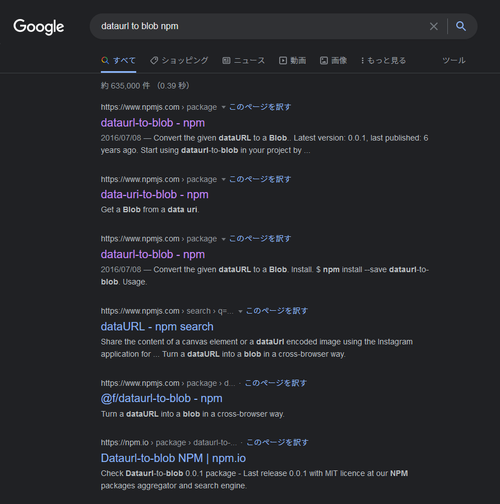Click the magnifier search button
500x504 pixels.
461,26
